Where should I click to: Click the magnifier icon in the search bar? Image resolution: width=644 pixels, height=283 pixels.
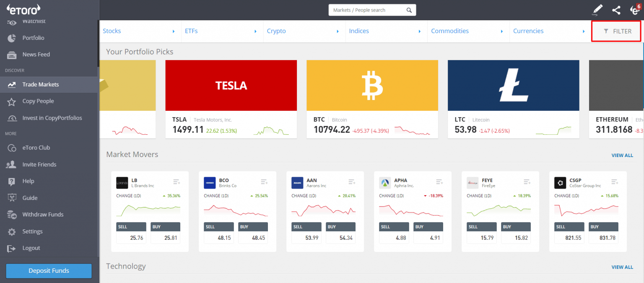[409, 10]
